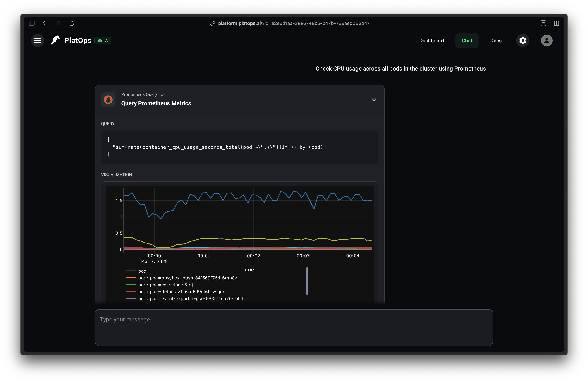Click the legend scrollbar thumb
This screenshot has height=382, width=588.
307,281
